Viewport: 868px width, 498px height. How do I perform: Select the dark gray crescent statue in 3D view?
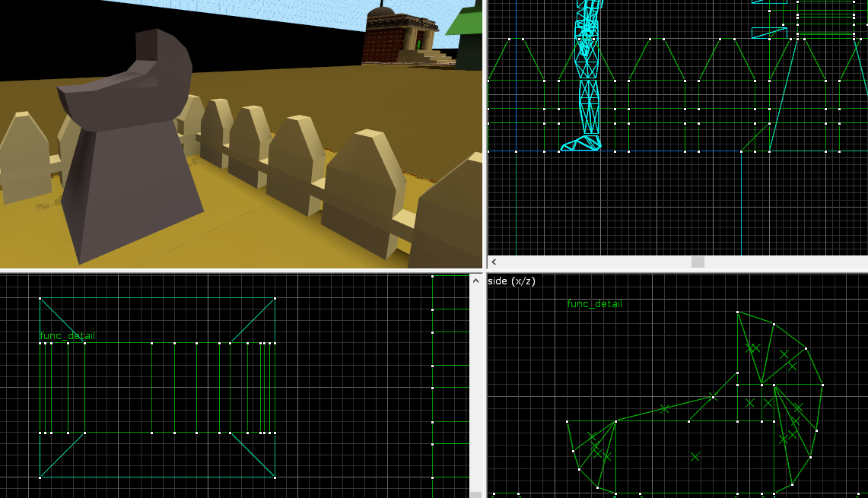[129, 152]
